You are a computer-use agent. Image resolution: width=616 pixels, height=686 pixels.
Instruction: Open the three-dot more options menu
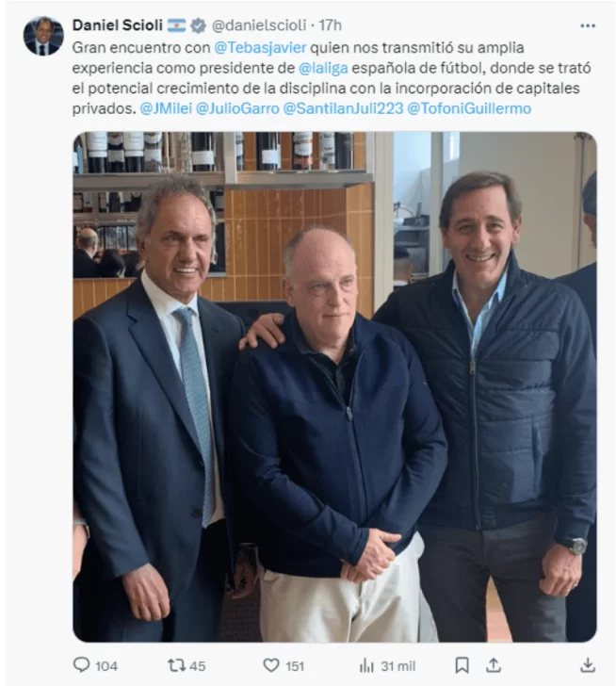click(x=587, y=25)
